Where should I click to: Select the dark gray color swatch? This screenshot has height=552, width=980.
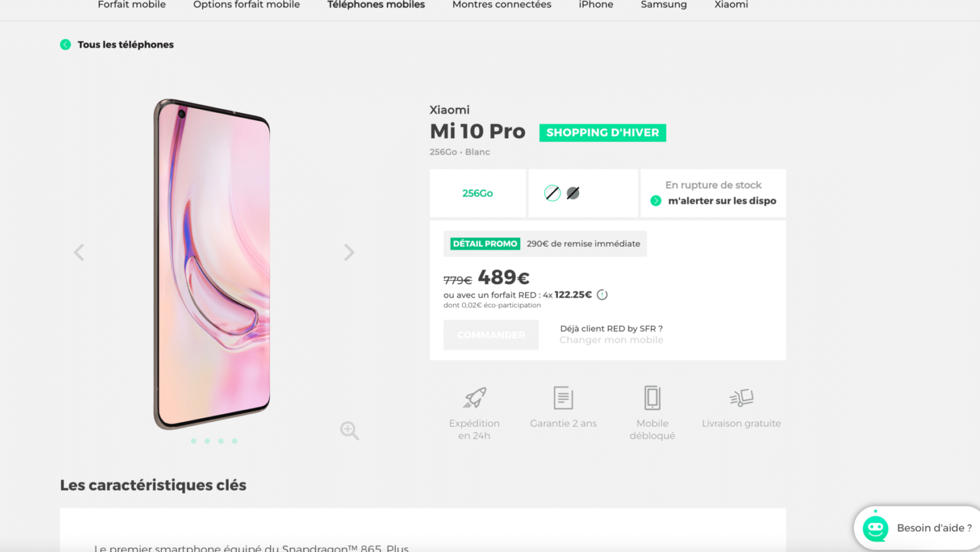[x=573, y=193]
